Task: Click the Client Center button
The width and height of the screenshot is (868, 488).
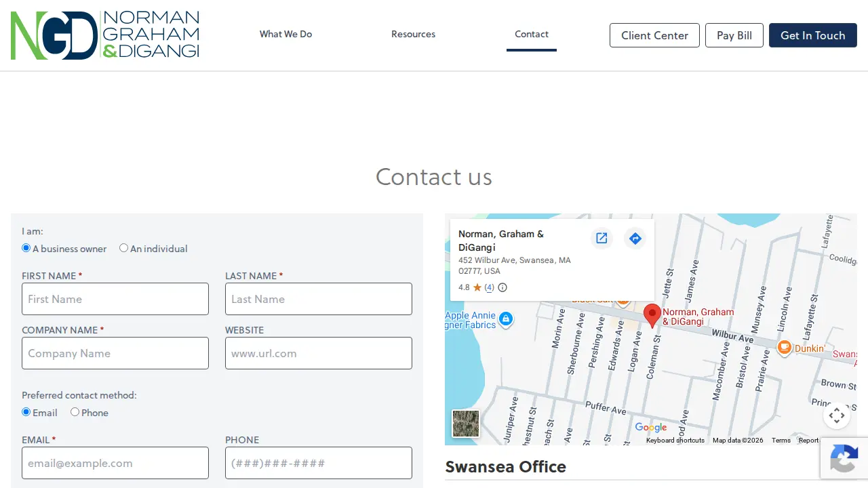Action: [654, 35]
